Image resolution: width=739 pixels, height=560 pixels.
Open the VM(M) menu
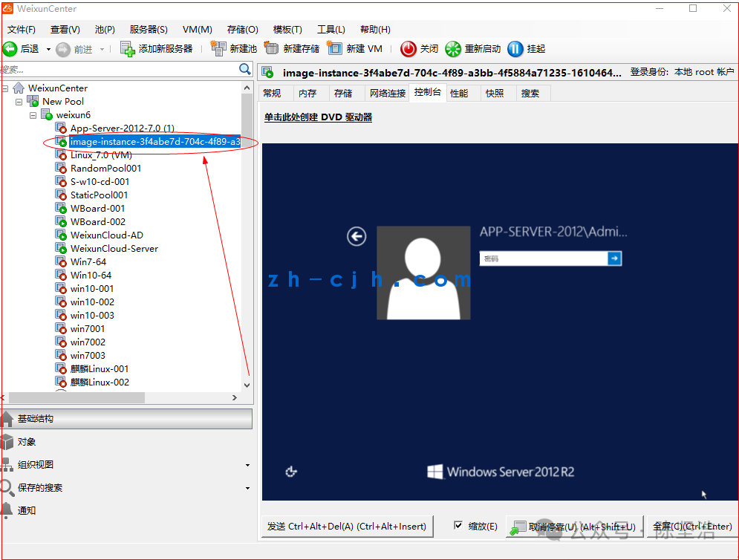pos(198,29)
